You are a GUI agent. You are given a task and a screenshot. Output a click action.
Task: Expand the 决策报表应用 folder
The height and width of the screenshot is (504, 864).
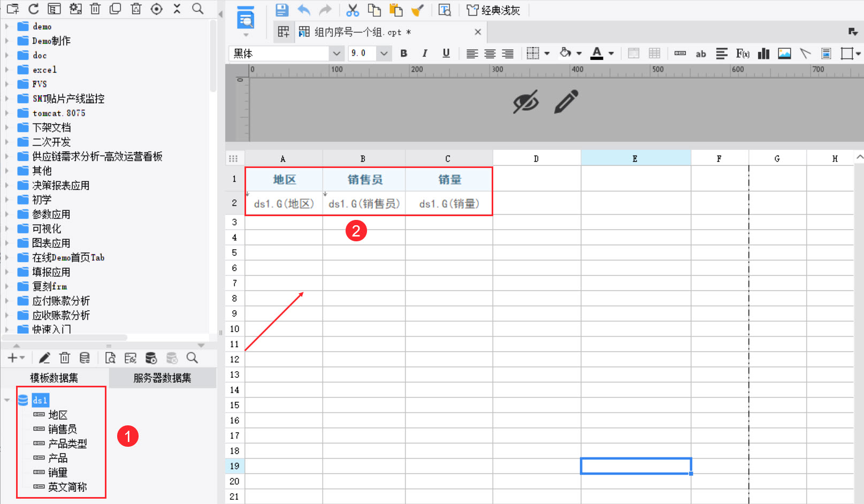point(6,185)
